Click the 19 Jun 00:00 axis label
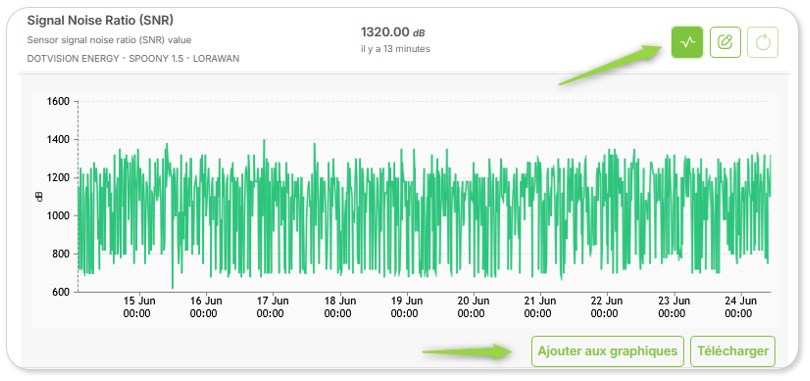The image size is (810, 381). click(406, 307)
